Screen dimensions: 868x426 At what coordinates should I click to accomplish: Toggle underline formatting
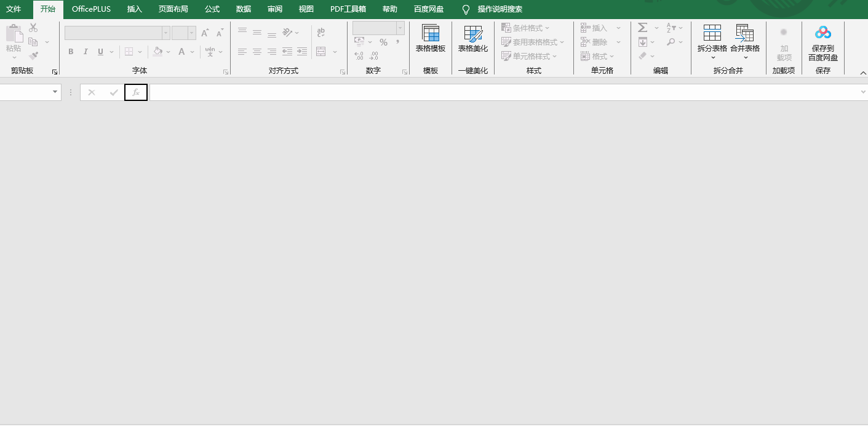coord(100,52)
